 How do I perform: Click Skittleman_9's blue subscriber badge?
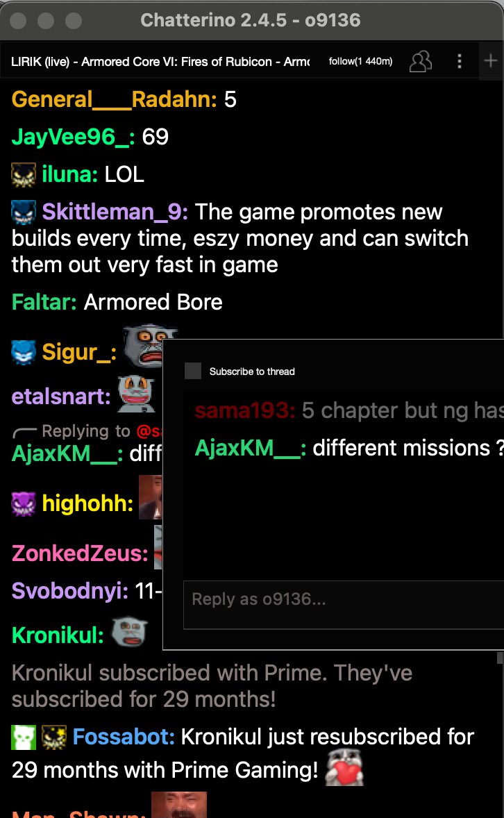24,212
